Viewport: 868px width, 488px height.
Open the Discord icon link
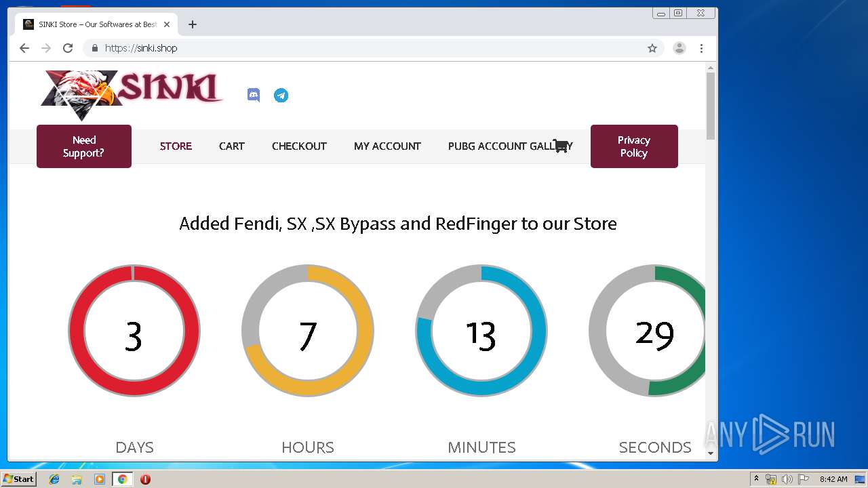click(254, 96)
